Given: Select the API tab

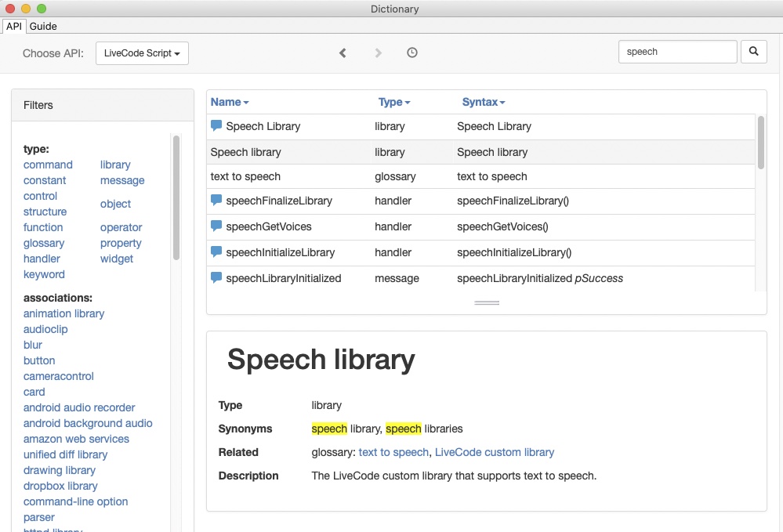Looking at the screenshot, I should click(x=14, y=26).
